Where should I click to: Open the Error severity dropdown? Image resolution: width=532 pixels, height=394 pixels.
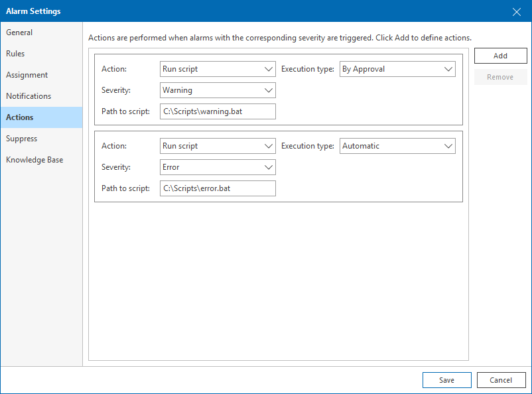click(218, 167)
